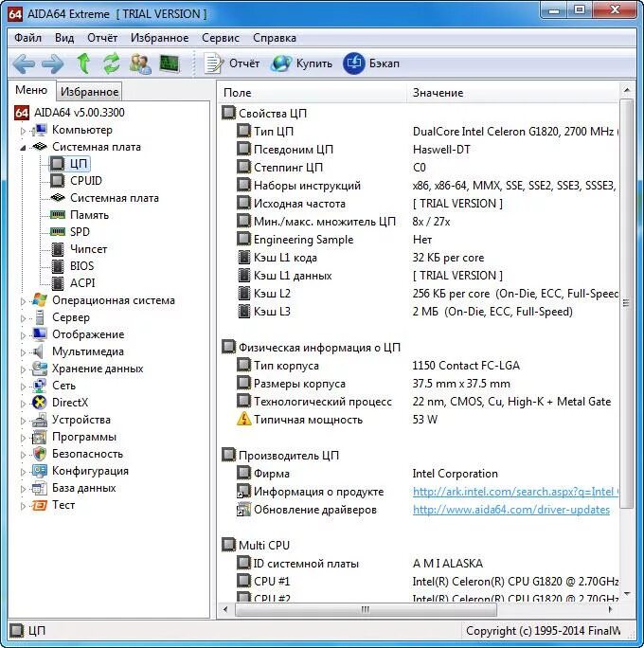Select Компьютер in the tree
Image resolution: width=644 pixels, height=648 pixels.
coord(82,130)
